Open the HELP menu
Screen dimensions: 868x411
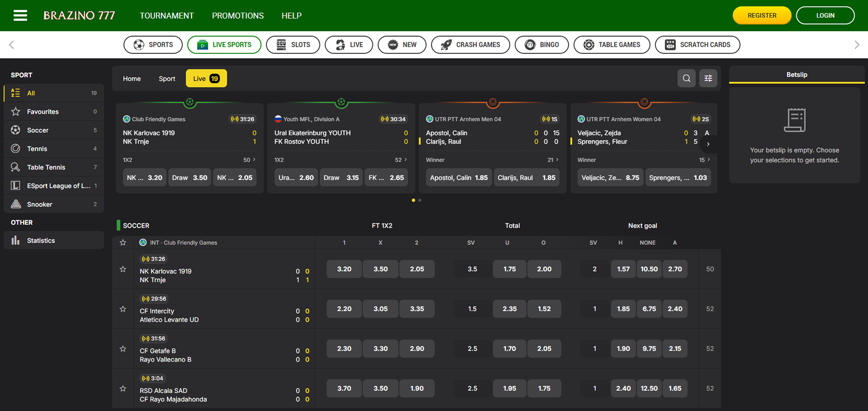292,16
